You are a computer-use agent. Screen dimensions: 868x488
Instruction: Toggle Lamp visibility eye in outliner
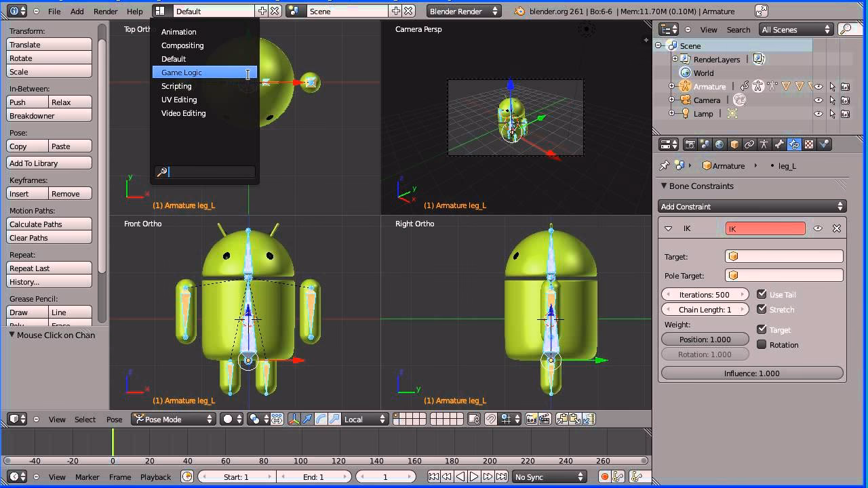tap(818, 114)
